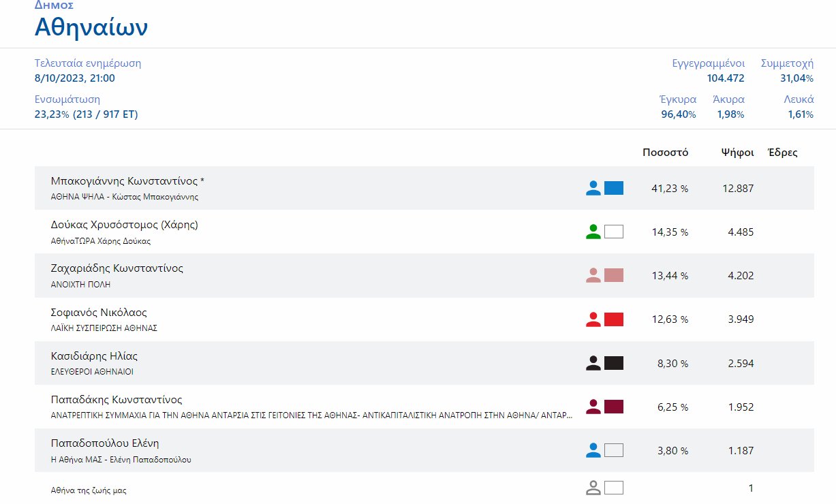Click the blue person icon for Παπαδοπούλου
The height and width of the screenshot is (504, 836).
click(593, 450)
